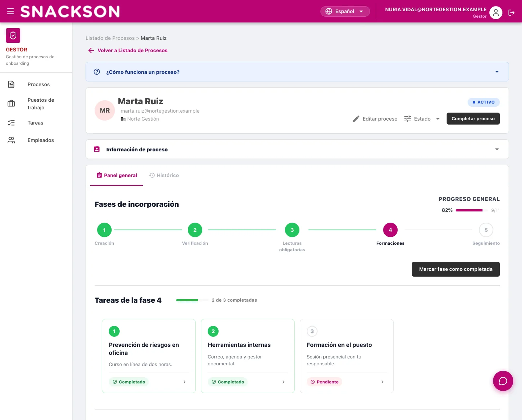Click the Empleados people icon
522x420 pixels.
click(11, 140)
